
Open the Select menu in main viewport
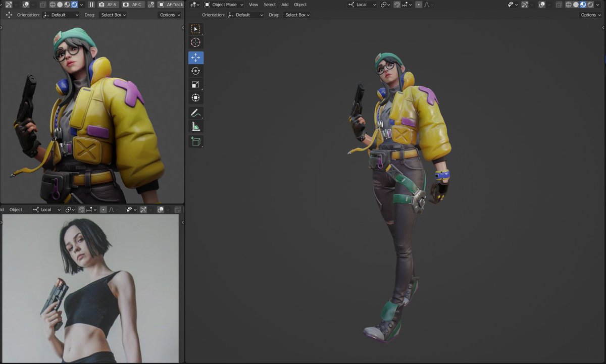(270, 5)
